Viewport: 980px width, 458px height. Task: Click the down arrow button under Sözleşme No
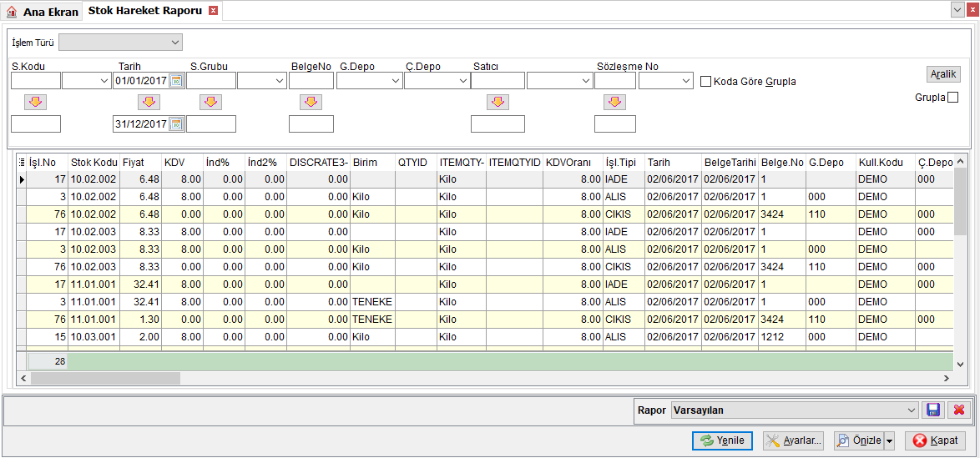[x=614, y=102]
